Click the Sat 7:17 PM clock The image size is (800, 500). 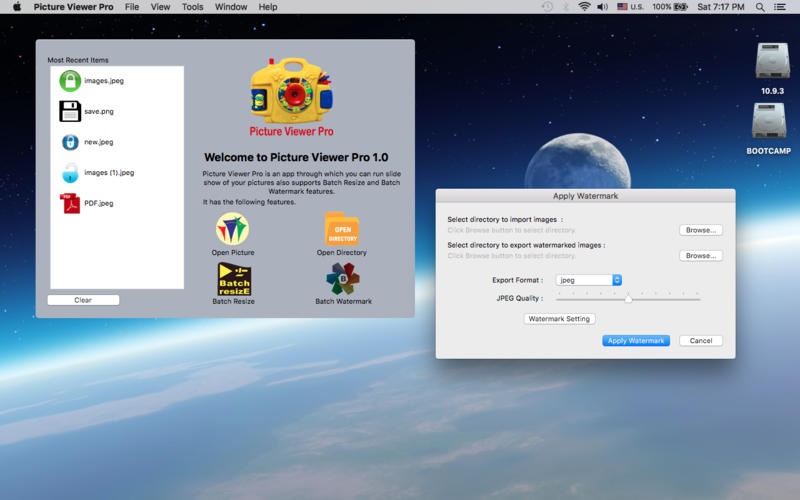720,7
